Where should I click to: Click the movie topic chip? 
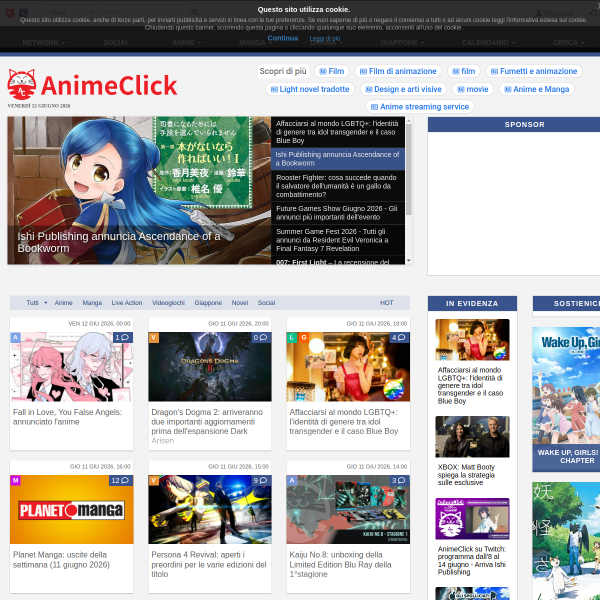pyautogui.click(x=473, y=89)
